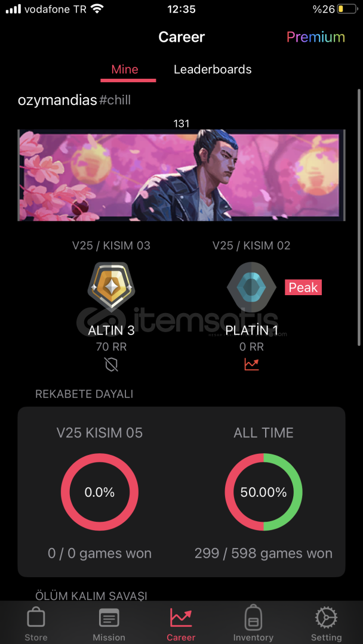Select the Mine tab

(x=125, y=69)
